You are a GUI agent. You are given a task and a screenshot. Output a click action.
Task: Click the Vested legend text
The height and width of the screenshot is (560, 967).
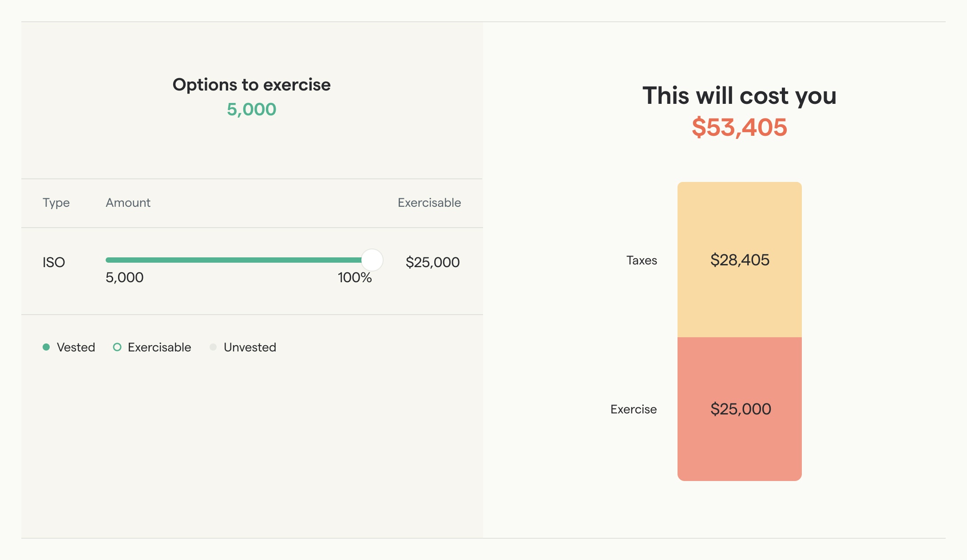click(76, 347)
